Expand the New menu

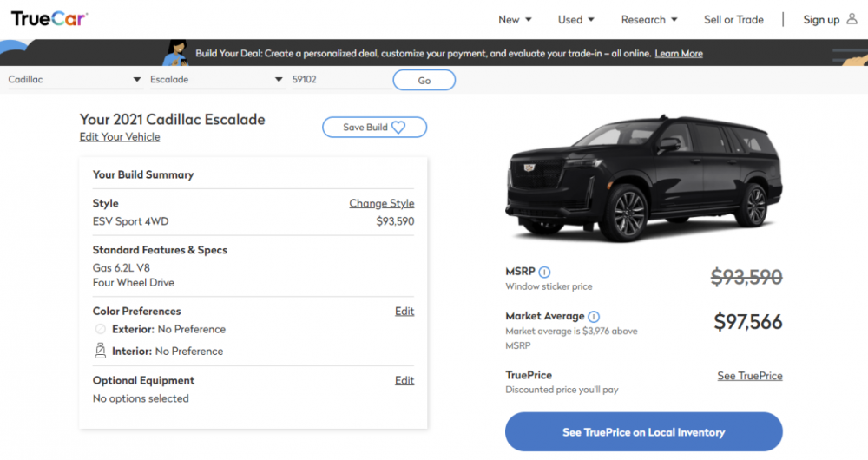click(x=515, y=19)
